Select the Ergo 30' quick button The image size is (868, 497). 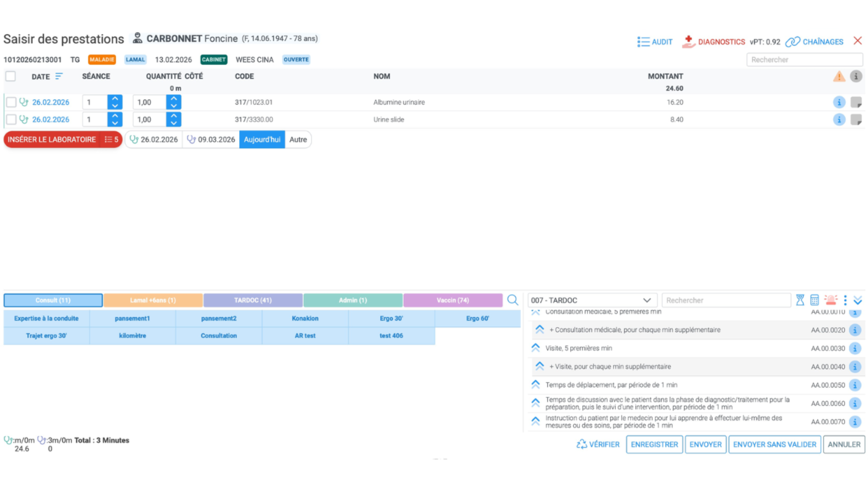tap(391, 318)
